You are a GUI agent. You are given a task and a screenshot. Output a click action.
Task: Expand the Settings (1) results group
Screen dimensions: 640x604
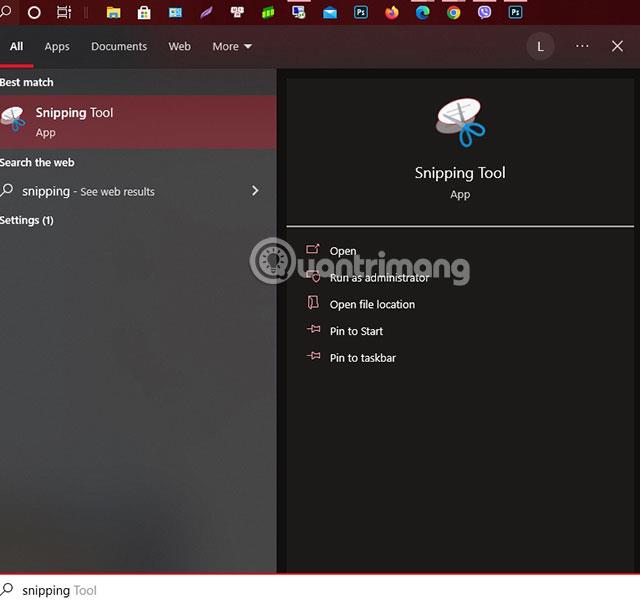[x=27, y=220]
